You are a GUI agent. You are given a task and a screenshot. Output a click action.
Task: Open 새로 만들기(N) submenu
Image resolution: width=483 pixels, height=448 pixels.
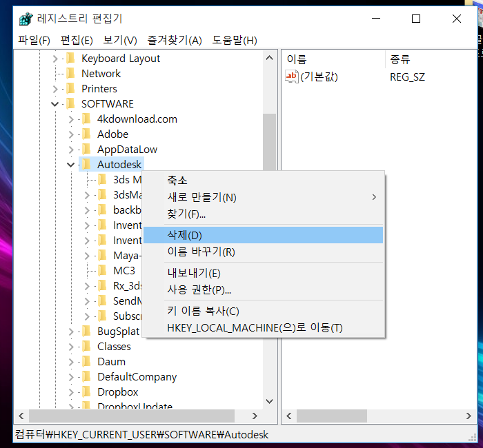click(264, 197)
